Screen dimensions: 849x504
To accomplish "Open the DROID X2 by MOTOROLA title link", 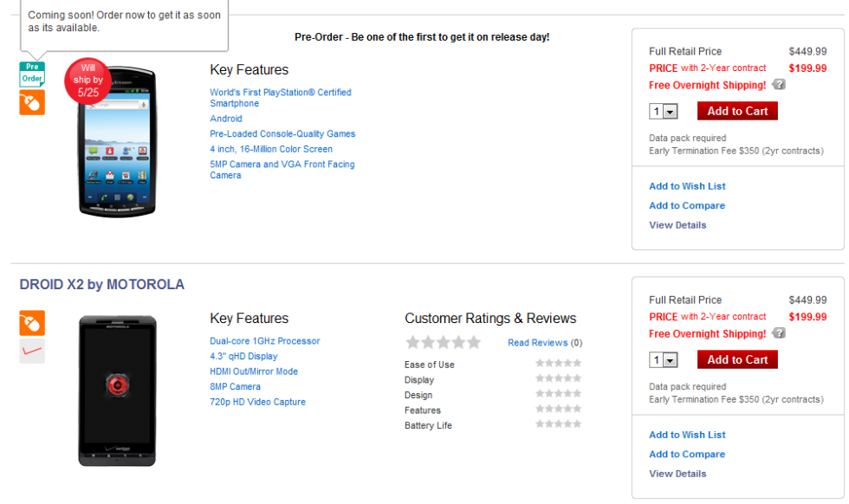I will click(x=101, y=284).
